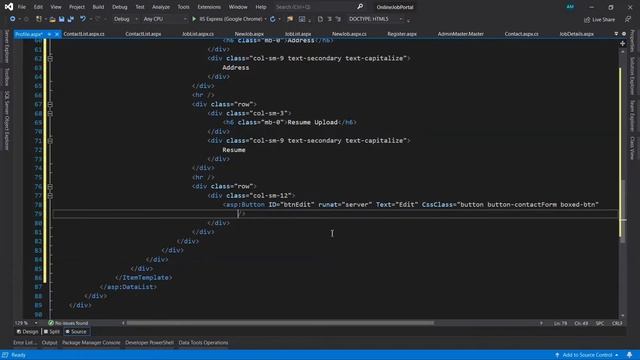Open the Extensions menu
Viewport: 640px width, 360px height.
coord(209,7)
